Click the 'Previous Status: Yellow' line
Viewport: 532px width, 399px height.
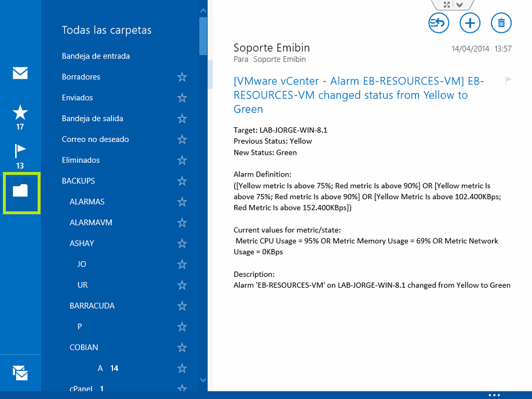pyautogui.click(x=272, y=141)
